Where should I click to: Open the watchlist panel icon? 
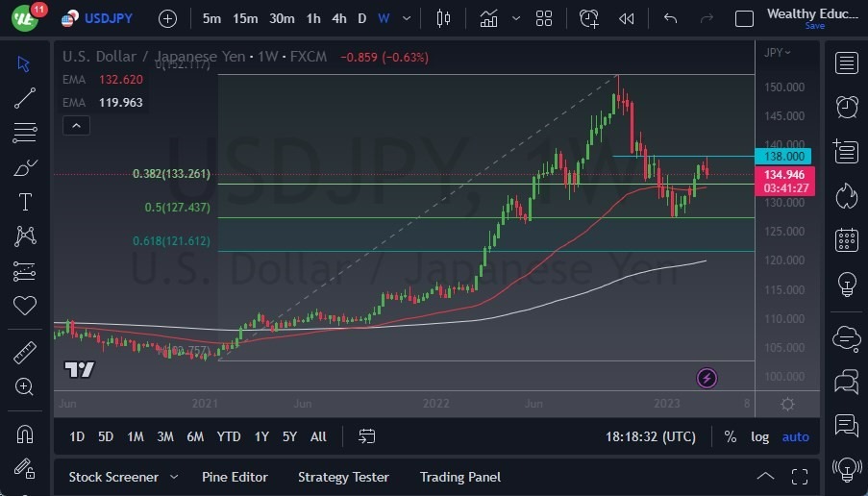pyautogui.click(x=847, y=62)
